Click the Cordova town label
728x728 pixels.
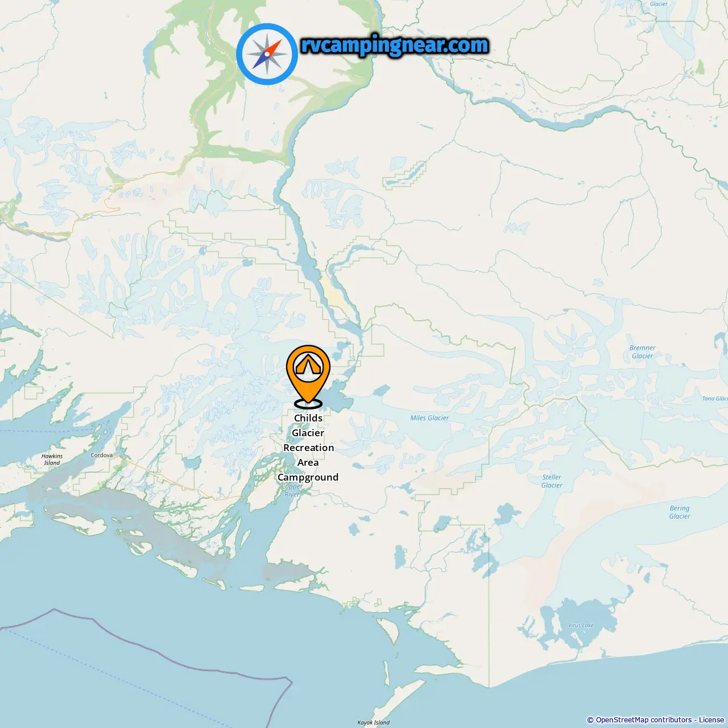pos(102,455)
